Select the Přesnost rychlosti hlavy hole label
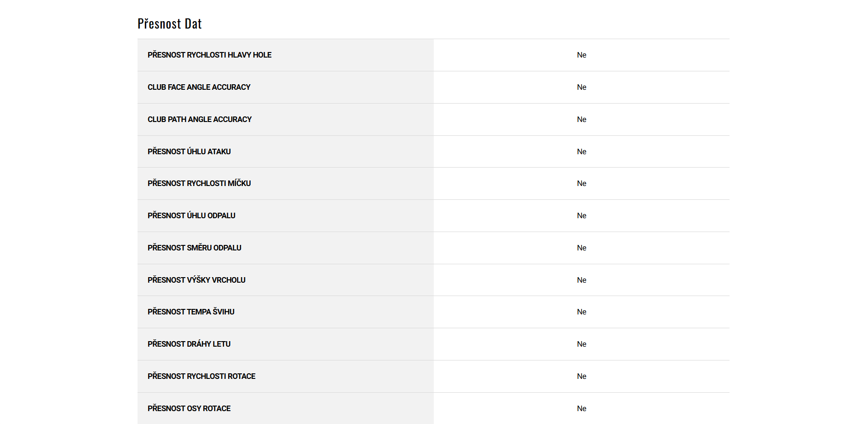 click(209, 55)
